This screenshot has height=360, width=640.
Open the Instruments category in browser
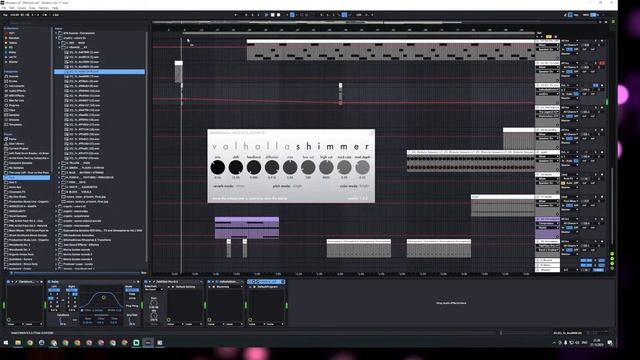tap(16, 86)
